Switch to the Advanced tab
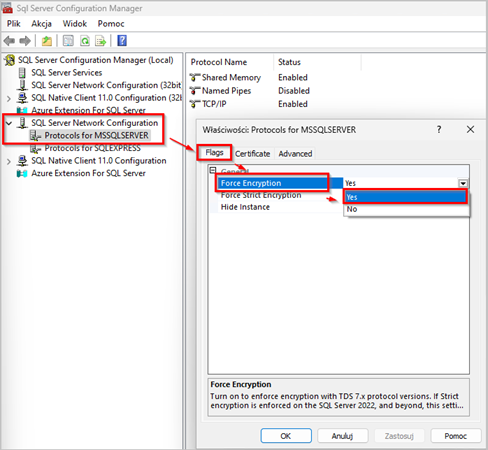The height and width of the screenshot is (450, 488). point(295,154)
